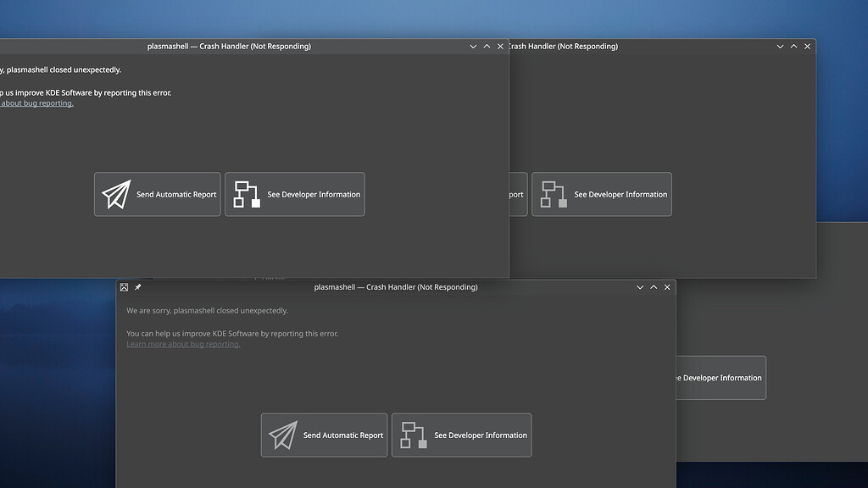This screenshot has height=488, width=868.
Task: Click the shade chevron on top-left dialog
Action: pyautogui.click(x=473, y=47)
